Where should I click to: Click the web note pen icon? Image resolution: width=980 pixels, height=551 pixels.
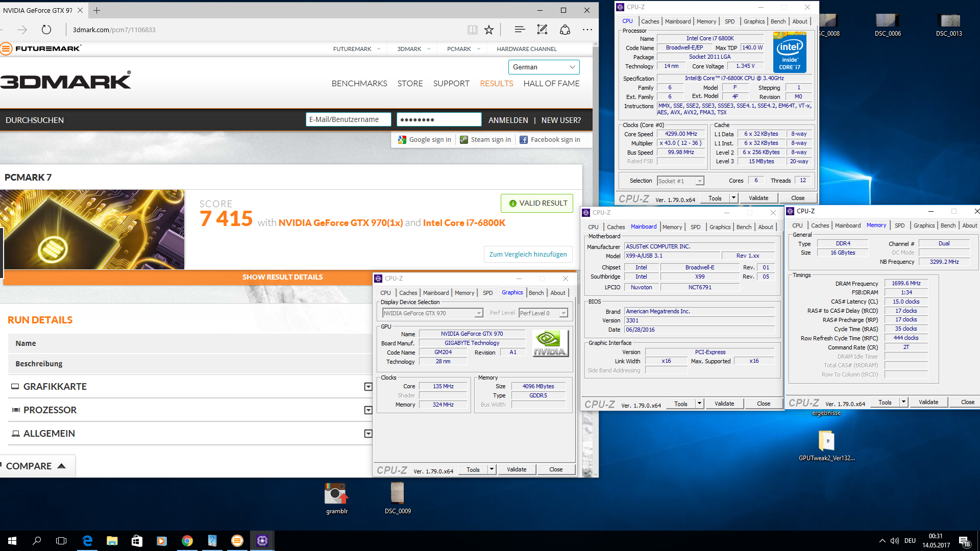point(542,30)
